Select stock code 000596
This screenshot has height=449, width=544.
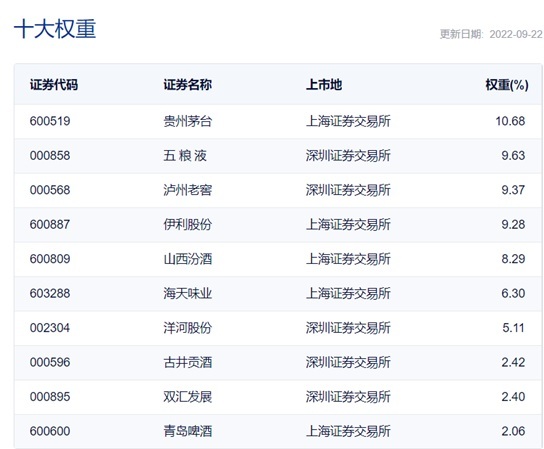50,362
